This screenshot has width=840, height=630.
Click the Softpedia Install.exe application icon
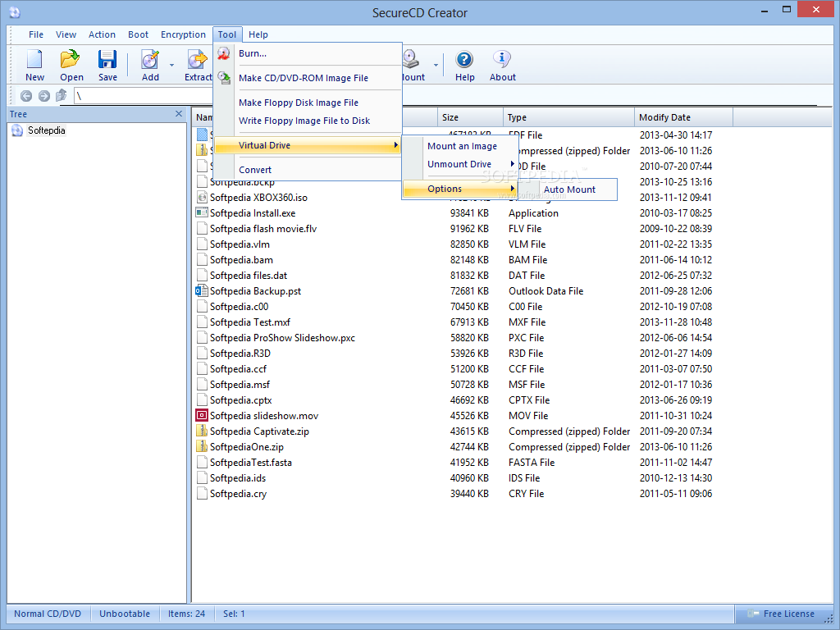tap(202, 212)
